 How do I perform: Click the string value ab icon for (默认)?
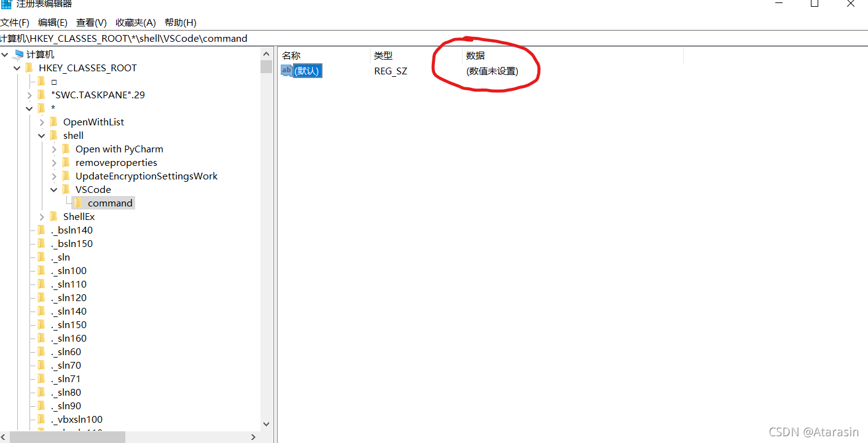286,71
